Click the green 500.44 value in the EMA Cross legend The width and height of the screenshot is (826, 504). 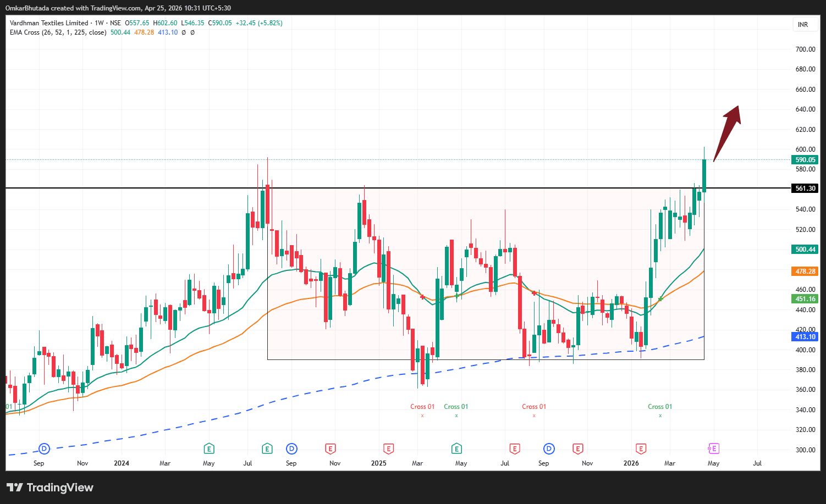[120, 32]
